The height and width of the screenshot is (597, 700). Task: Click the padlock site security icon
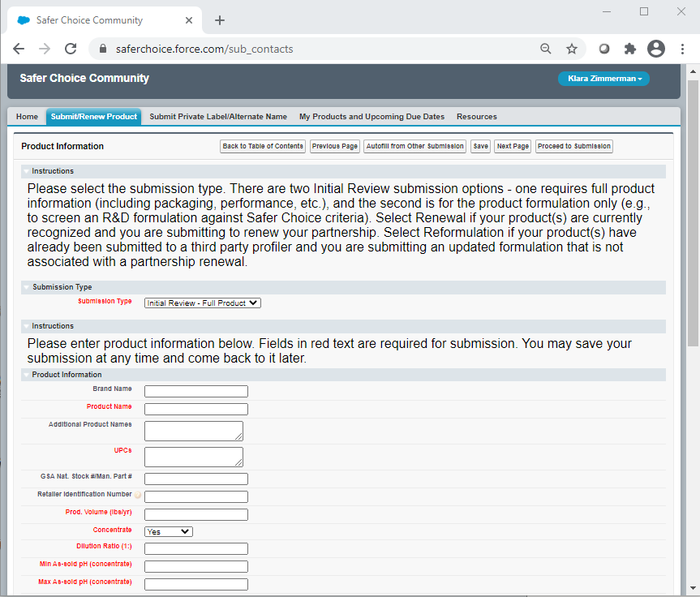(103, 49)
